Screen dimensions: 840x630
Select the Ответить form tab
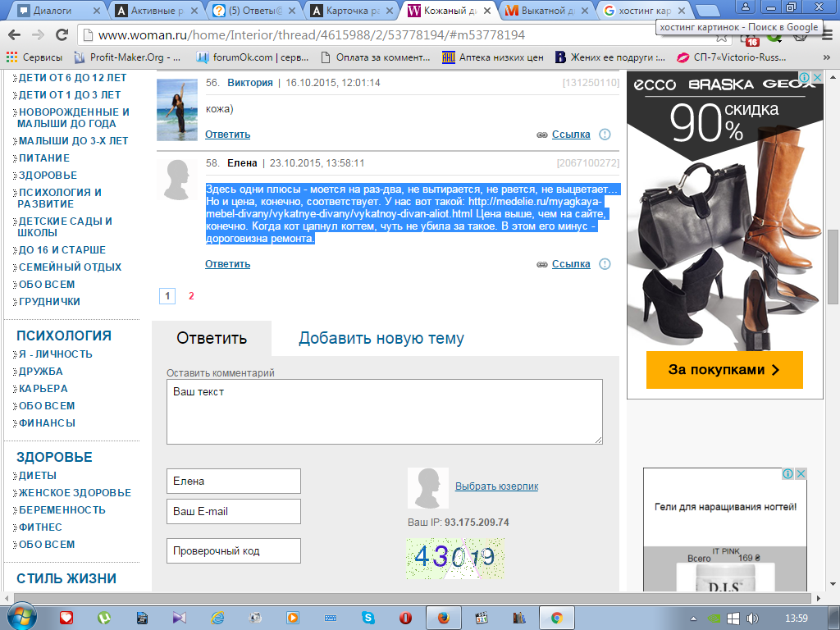pyautogui.click(x=212, y=338)
